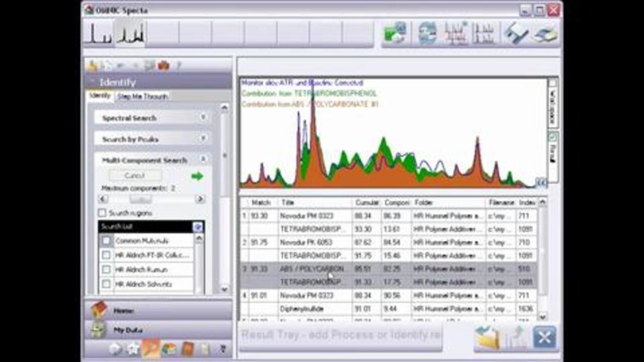Screen dimensions: 644x362
Task: Open the toolbox icon above Identify panel
Action: [x=163, y=65]
